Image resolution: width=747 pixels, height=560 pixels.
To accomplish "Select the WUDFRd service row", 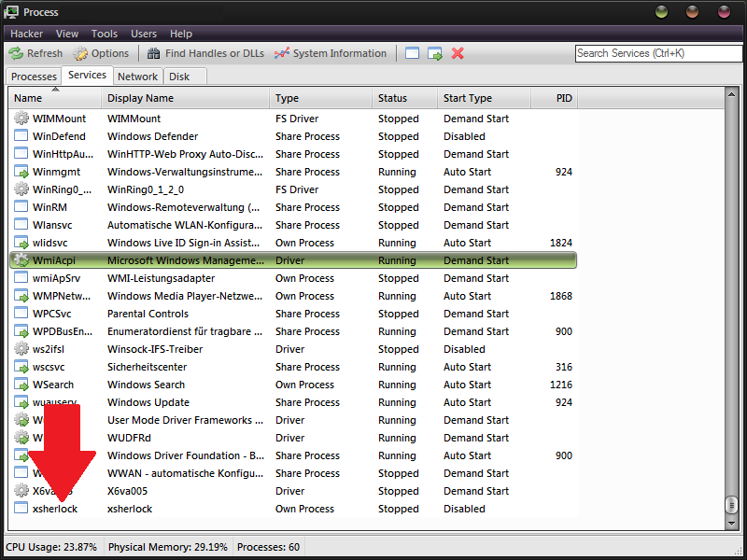I will [x=293, y=438].
